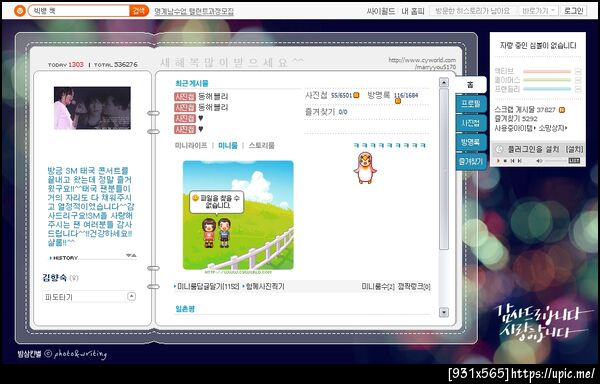Open the profile photo thumbnail
This screenshot has height=384, width=600.
92,108
